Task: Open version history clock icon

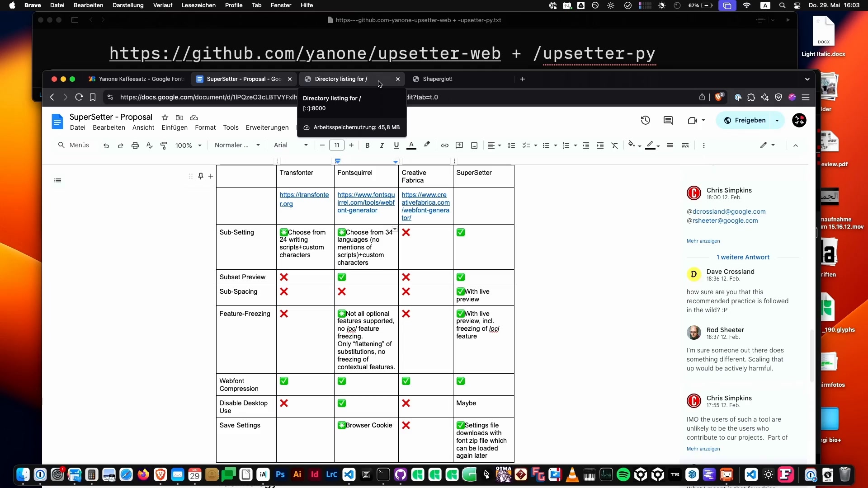Action: 646,120
